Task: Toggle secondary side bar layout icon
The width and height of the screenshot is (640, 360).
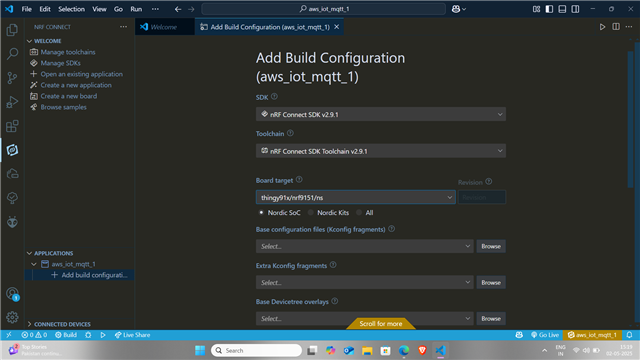Action: point(576,9)
